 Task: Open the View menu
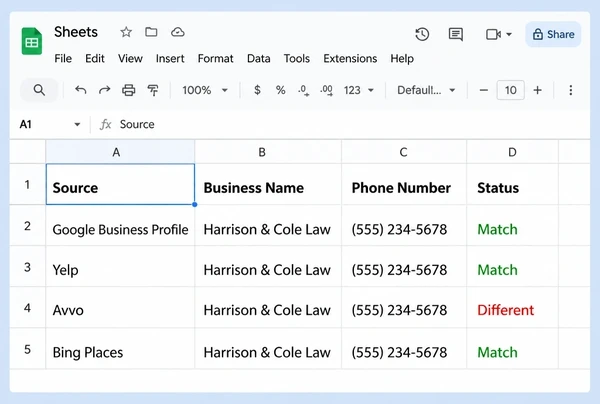(130, 59)
